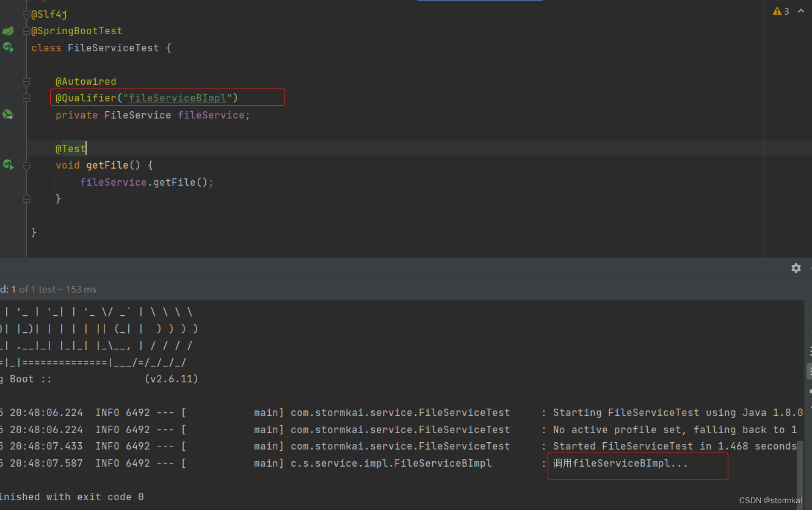Open the Run panel settings gear
This screenshot has width=812, height=510.
point(796,268)
